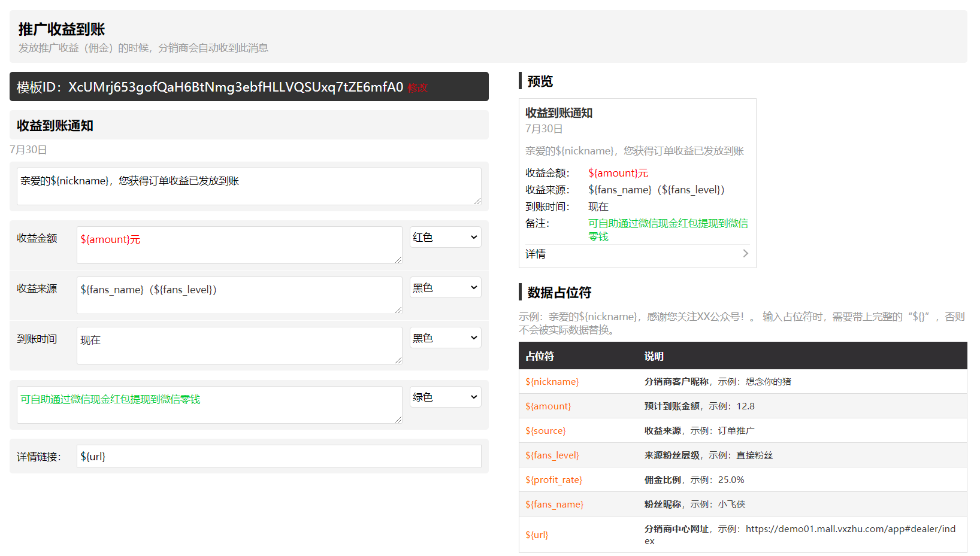The image size is (980, 556).
Task: Click the greeting text area with ${nickname}
Action: click(249, 186)
